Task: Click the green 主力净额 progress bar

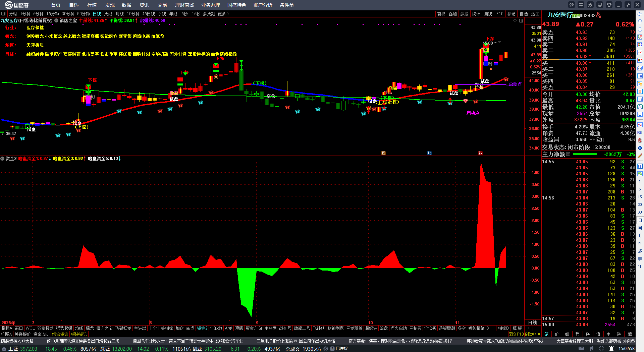Action: pyautogui.click(x=585, y=154)
